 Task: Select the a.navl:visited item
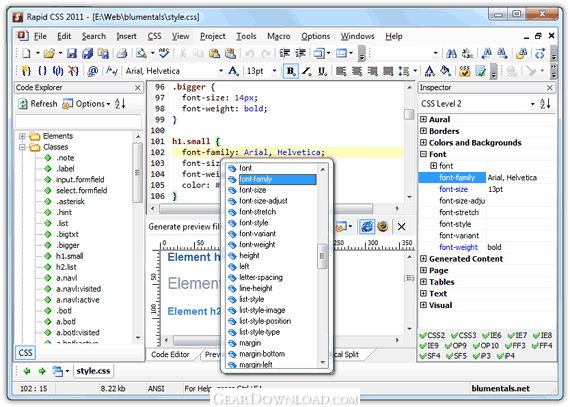[79, 289]
